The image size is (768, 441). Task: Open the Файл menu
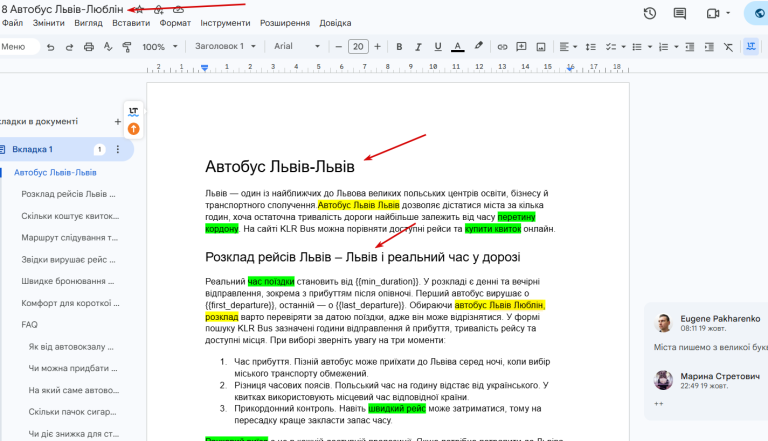pyautogui.click(x=12, y=23)
